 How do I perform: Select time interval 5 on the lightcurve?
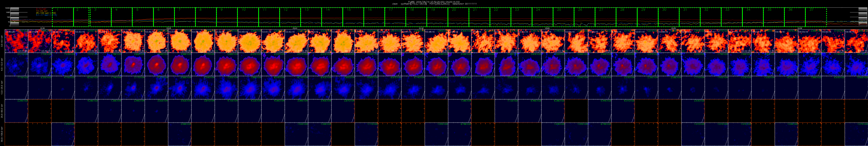point(143,17)
